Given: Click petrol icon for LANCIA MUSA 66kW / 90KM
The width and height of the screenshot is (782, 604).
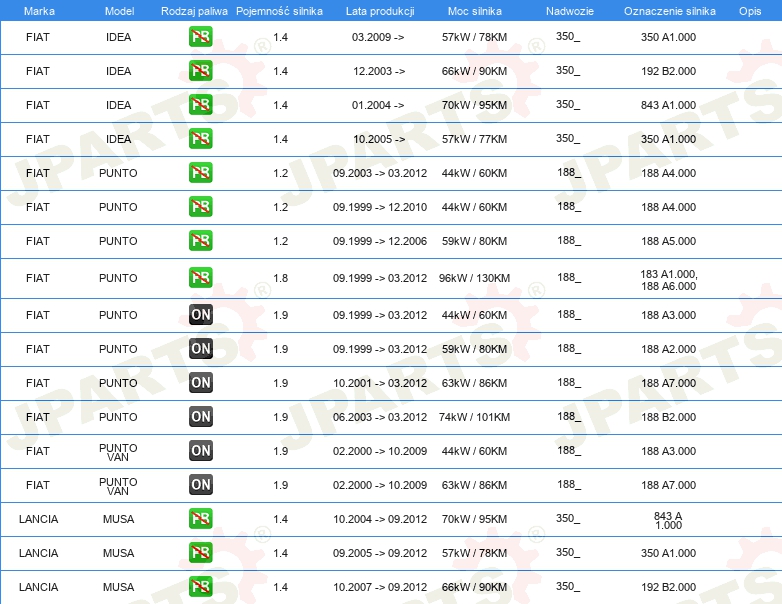Looking at the screenshot, I should 200,586.
